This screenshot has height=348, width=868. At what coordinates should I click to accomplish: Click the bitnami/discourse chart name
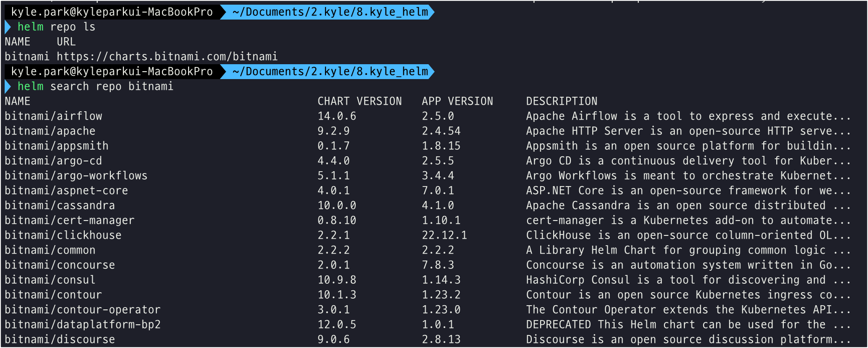coord(60,340)
